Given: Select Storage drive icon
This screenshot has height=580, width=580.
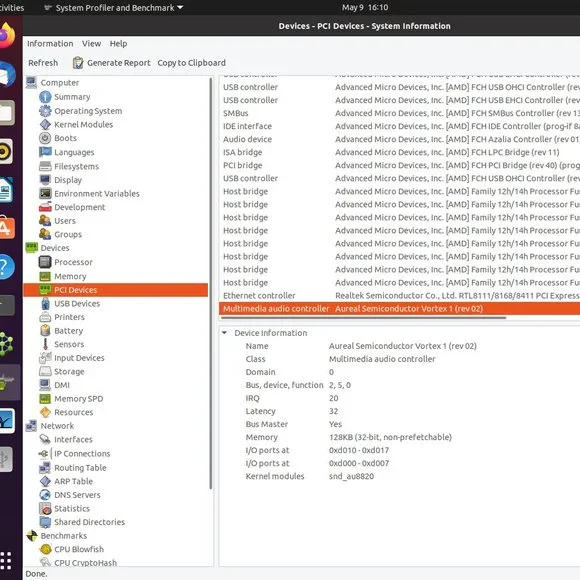Looking at the screenshot, I should 45,371.
